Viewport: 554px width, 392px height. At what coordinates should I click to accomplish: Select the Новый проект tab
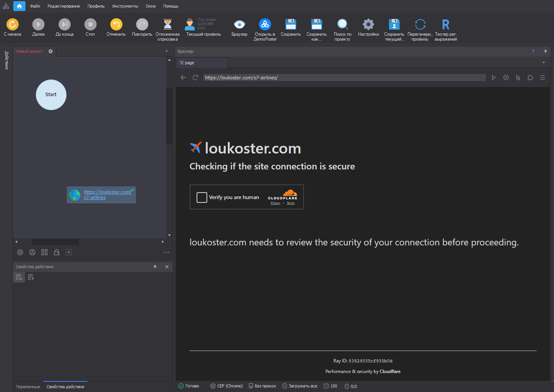pos(29,51)
